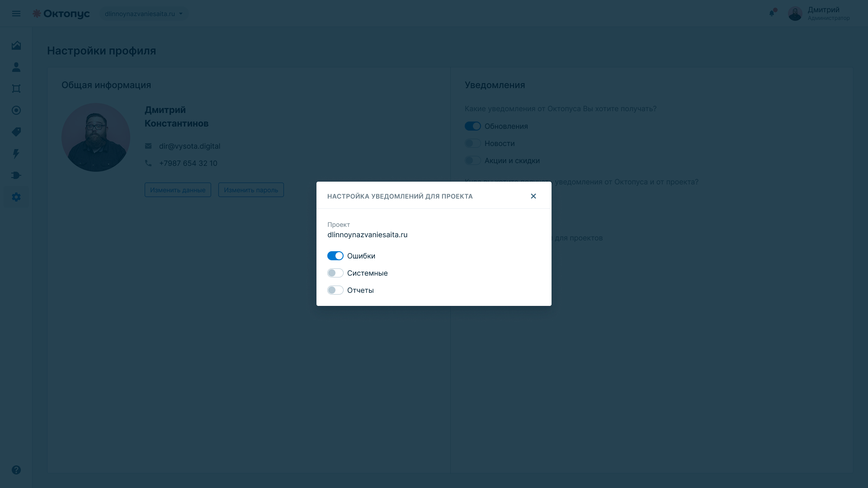Select the lightning bolt sidebar icon
868x488 pixels.
coord(16,154)
